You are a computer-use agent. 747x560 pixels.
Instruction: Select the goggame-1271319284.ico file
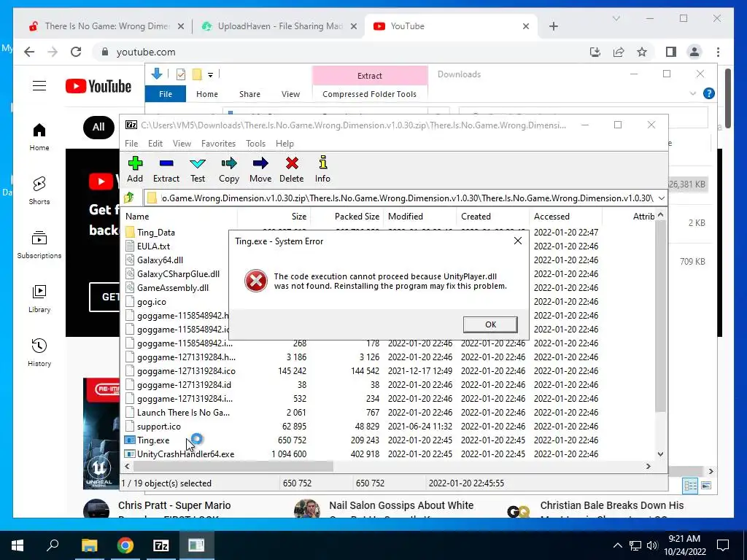[x=186, y=371]
